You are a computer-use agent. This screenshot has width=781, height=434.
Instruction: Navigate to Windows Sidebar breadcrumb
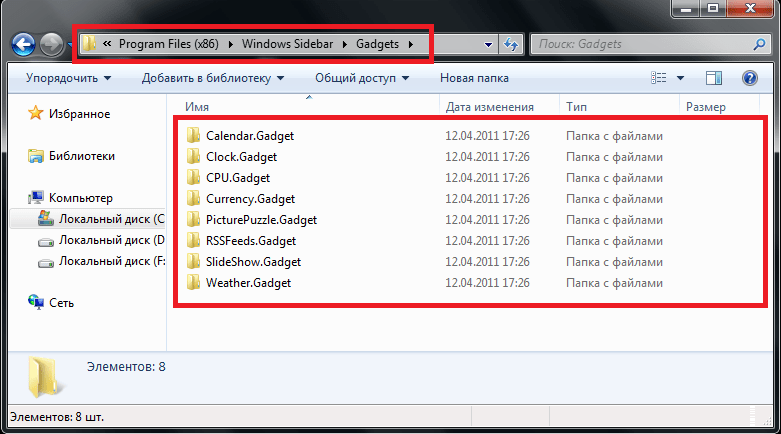[287, 44]
